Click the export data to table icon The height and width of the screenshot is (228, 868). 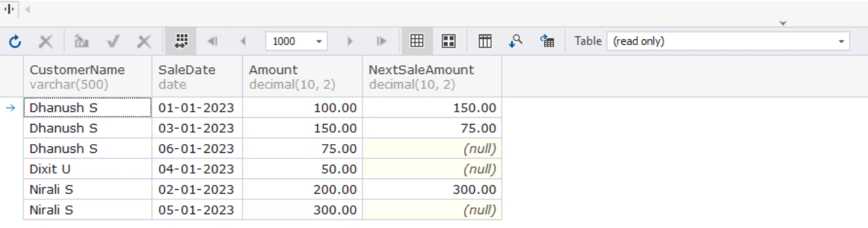[547, 41]
